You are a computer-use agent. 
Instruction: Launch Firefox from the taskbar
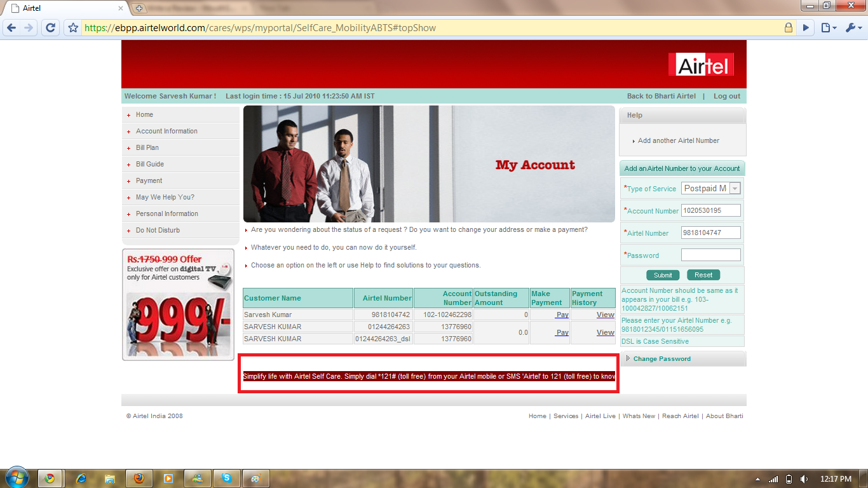pos(139,478)
